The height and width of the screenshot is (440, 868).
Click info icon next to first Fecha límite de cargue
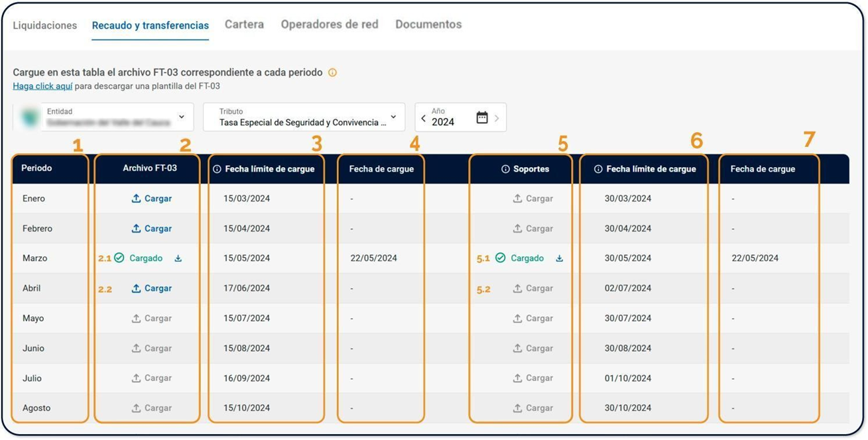tap(217, 170)
